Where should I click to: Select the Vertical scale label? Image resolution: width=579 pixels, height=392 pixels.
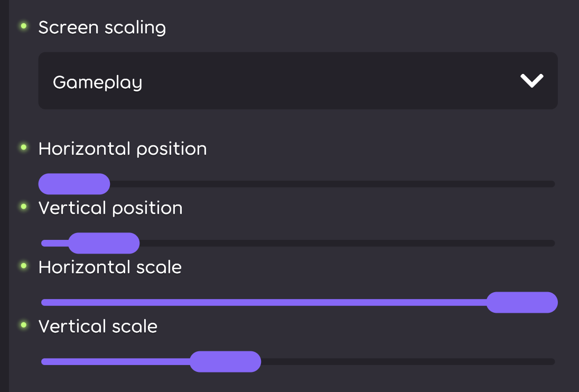[97, 326]
